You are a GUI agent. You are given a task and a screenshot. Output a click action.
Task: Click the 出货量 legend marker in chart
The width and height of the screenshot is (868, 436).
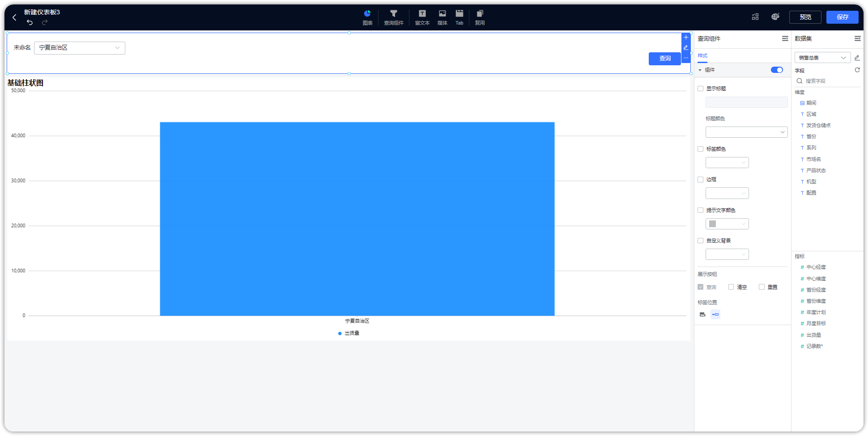[x=340, y=334]
